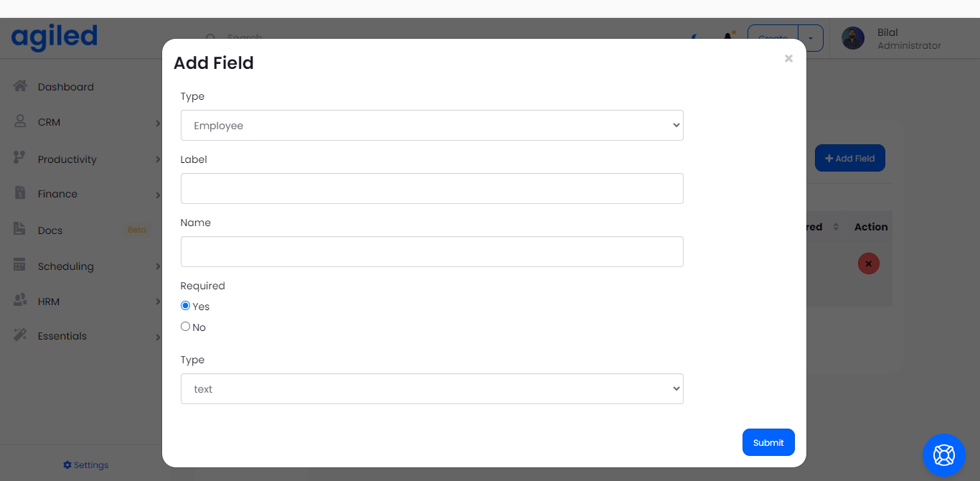Click the blue Add Field button

click(x=849, y=159)
